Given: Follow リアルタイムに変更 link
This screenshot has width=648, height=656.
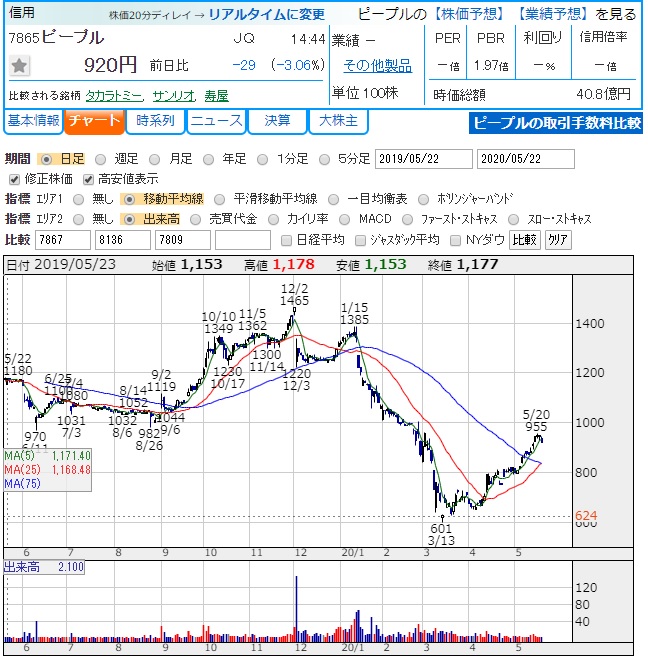Looking at the screenshot, I should click(x=266, y=15).
